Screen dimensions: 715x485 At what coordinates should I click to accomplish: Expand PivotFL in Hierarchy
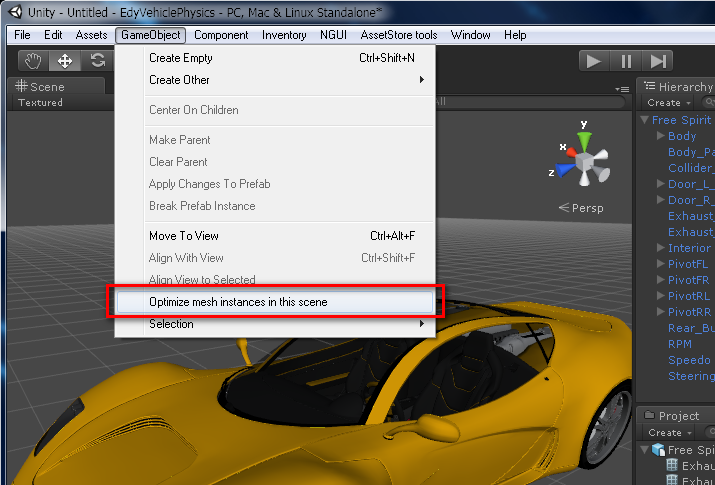(x=660, y=263)
